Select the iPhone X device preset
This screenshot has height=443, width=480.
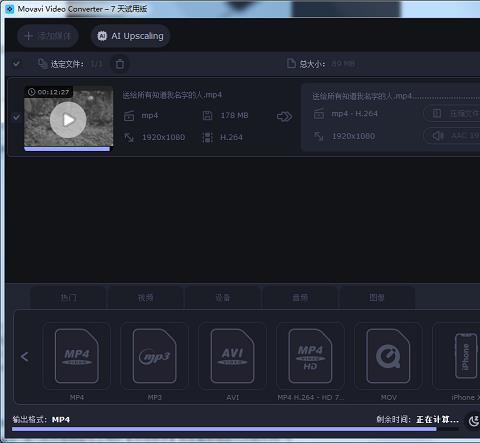pyautogui.click(x=456, y=356)
